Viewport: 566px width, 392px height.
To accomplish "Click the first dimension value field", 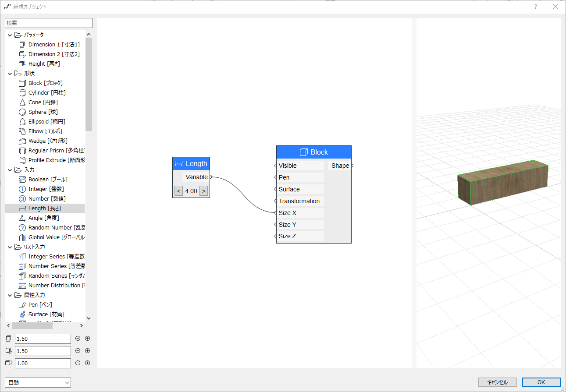I will click(43, 339).
